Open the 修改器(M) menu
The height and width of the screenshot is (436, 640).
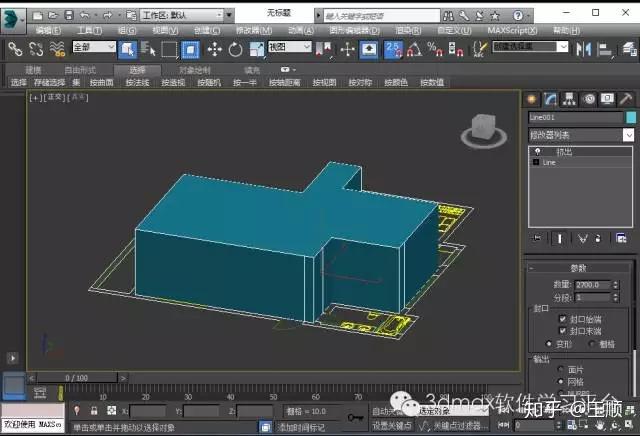tap(254, 31)
